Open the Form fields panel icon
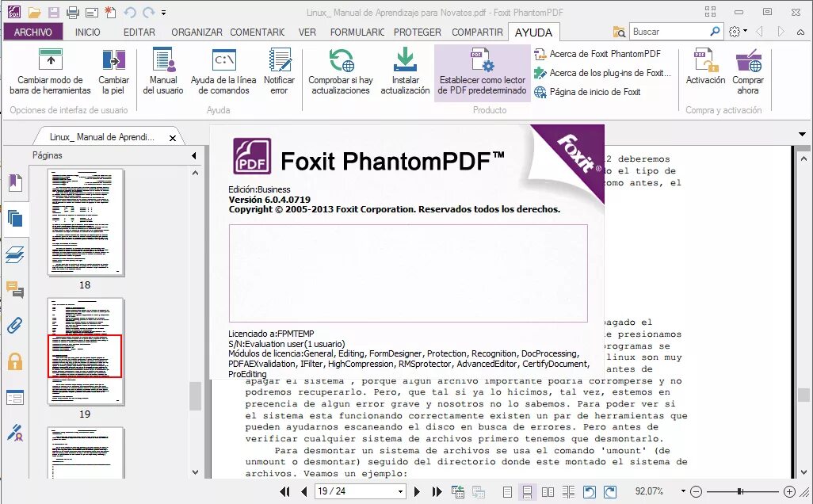Image resolution: width=813 pixels, height=504 pixels. click(15, 398)
